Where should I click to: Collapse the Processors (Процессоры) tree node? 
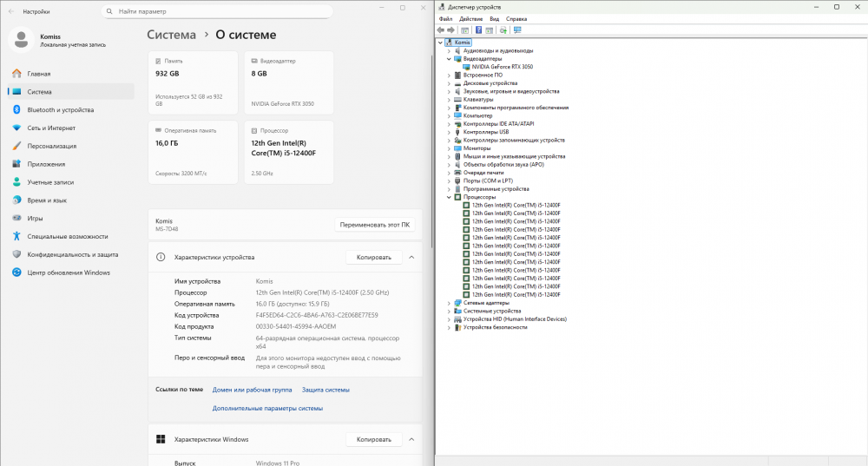click(449, 197)
